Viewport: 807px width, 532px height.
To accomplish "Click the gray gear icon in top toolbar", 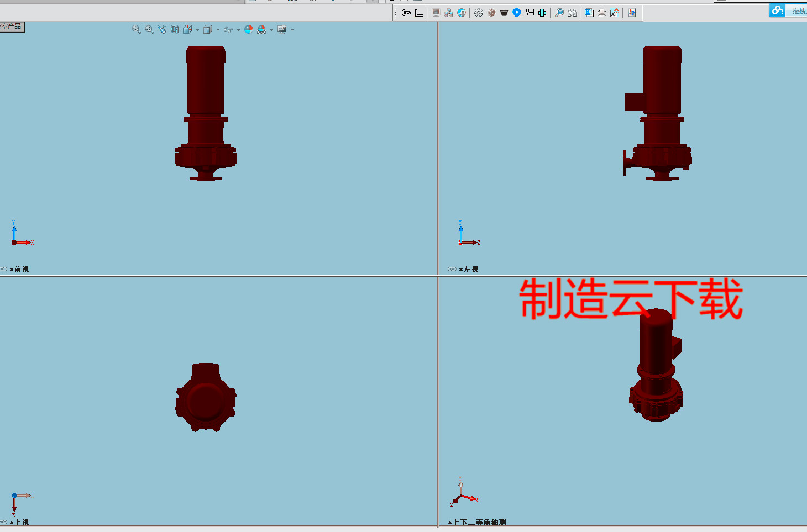I will coord(479,13).
